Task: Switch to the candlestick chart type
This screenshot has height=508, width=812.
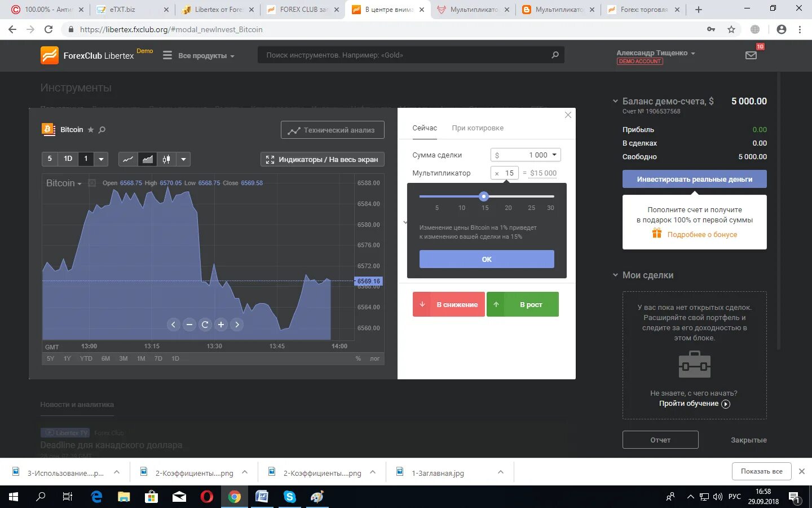Action: [166, 159]
